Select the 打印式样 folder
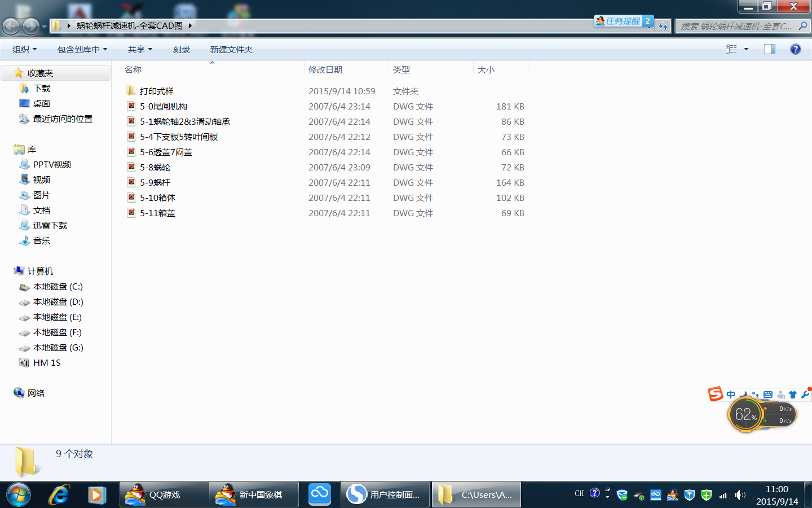Viewport: 812px width, 508px height. click(157, 91)
